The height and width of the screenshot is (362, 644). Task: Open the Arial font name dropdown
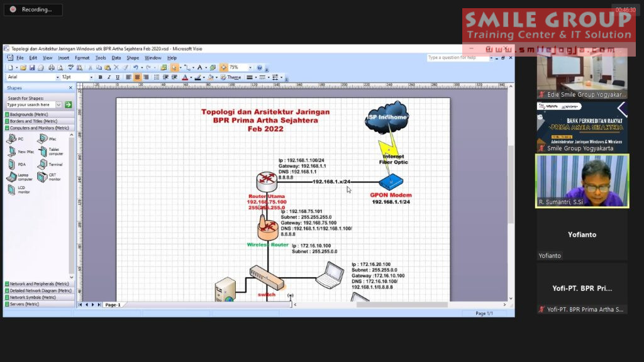click(x=57, y=77)
